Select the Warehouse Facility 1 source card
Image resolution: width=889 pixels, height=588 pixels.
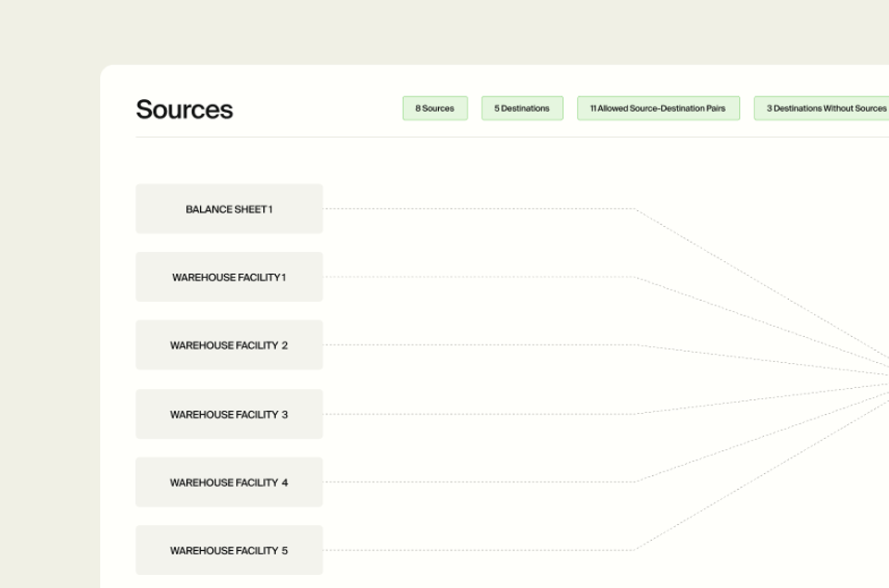coord(229,277)
